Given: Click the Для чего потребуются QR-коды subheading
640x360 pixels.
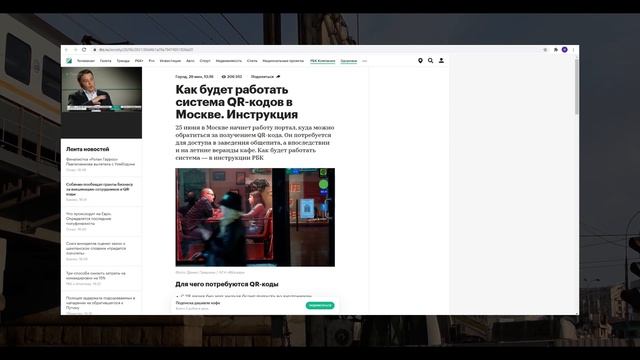Looking at the screenshot, I should coord(227,284).
